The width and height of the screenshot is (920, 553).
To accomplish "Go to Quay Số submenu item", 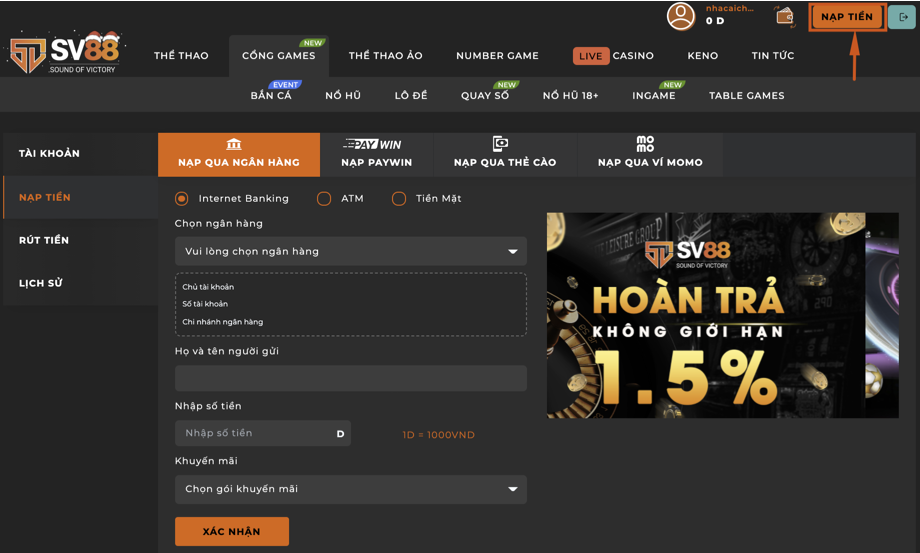I will 485,95.
